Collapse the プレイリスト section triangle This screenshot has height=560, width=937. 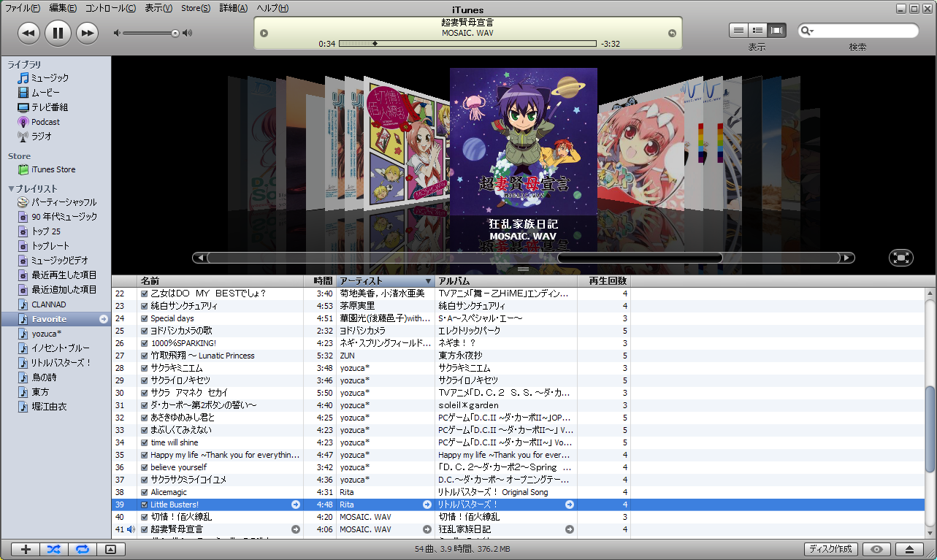11,189
